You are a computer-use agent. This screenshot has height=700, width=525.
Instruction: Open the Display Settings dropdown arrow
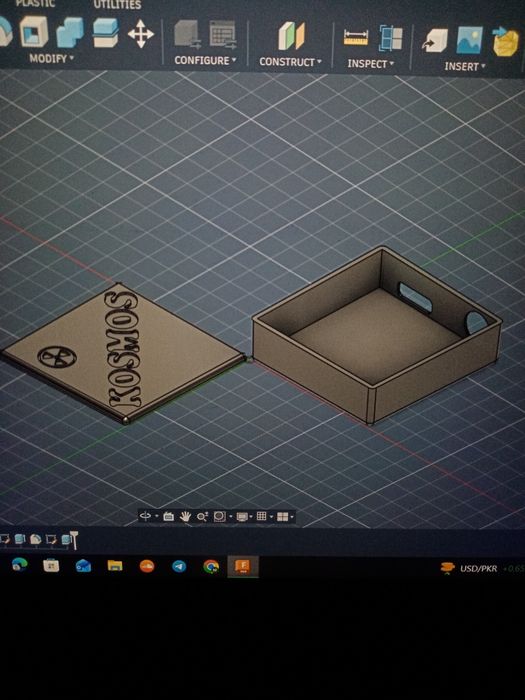coord(251,517)
